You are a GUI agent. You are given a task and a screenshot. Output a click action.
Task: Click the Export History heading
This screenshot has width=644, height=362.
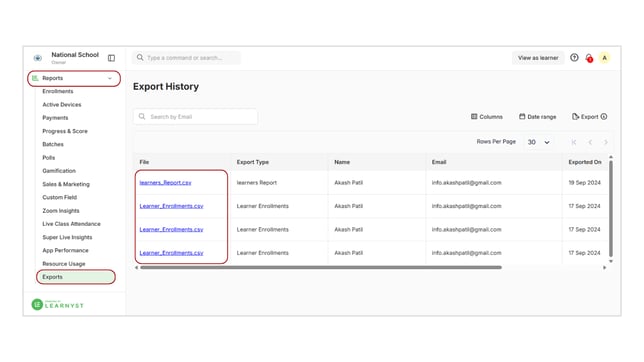[x=166, y=87]
